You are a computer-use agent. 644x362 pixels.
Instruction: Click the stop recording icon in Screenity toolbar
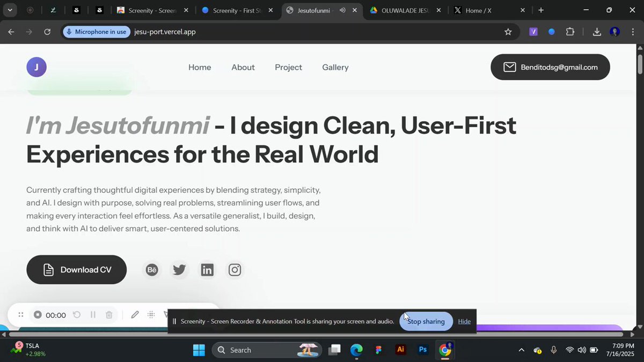coord(38,315)
